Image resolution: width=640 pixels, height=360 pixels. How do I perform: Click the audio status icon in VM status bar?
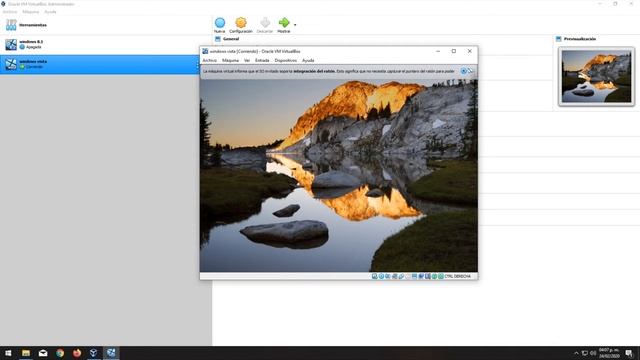388,276
